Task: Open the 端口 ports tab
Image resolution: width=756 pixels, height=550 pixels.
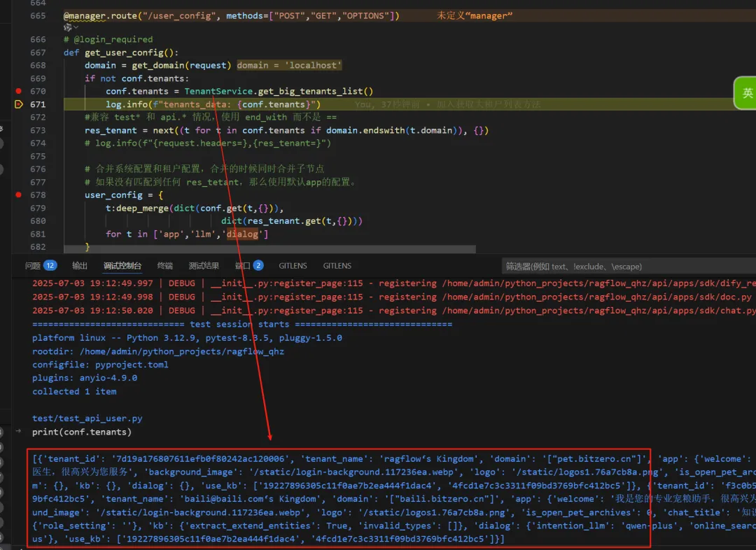Action: pos(248,266)
